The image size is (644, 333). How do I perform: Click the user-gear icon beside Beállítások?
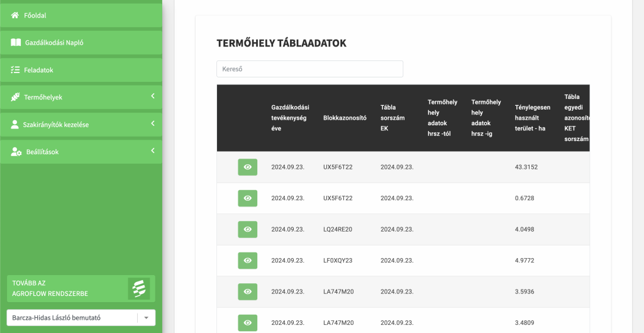tap(15, 152)
